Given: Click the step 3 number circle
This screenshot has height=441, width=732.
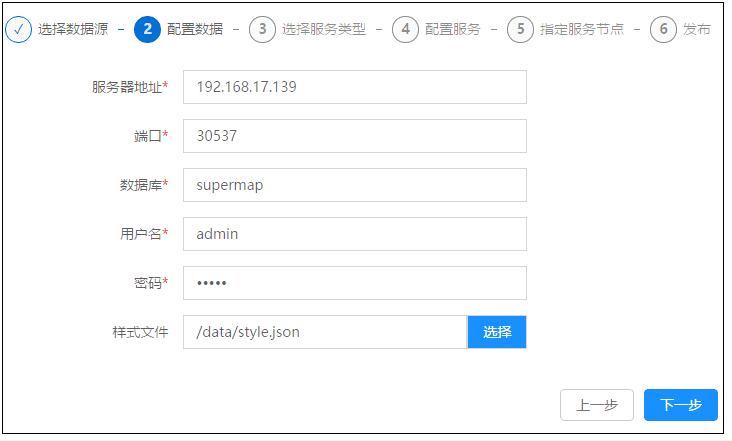Looking at the screenshot, I should tap(262, 29).
